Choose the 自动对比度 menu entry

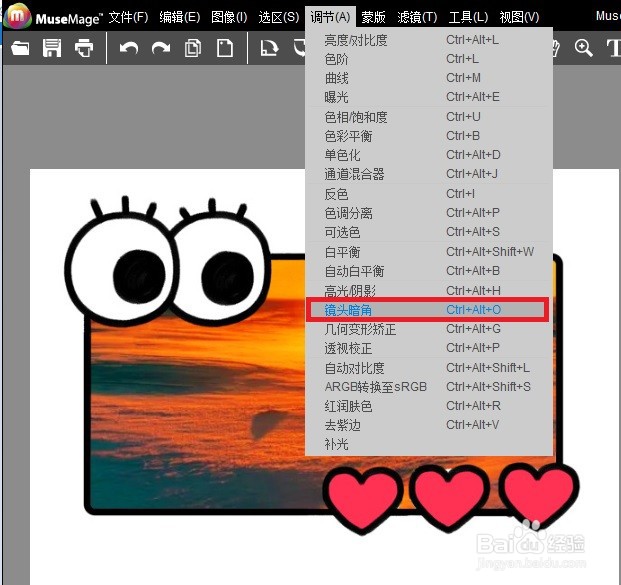[429, 368]
